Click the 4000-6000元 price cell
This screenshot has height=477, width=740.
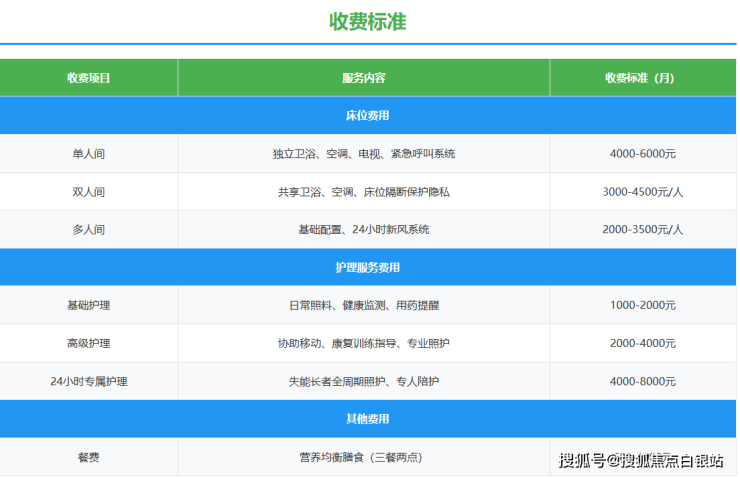642,154
